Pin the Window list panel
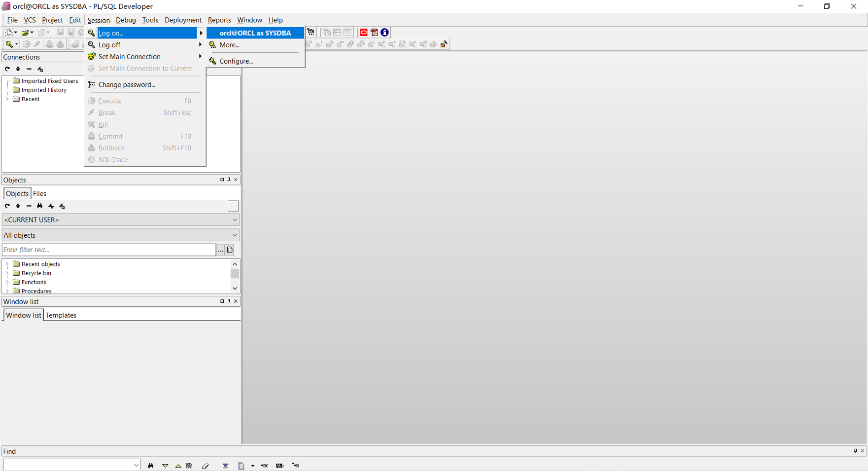Screen dimensions: 868x471 click(x=229, y=301)
